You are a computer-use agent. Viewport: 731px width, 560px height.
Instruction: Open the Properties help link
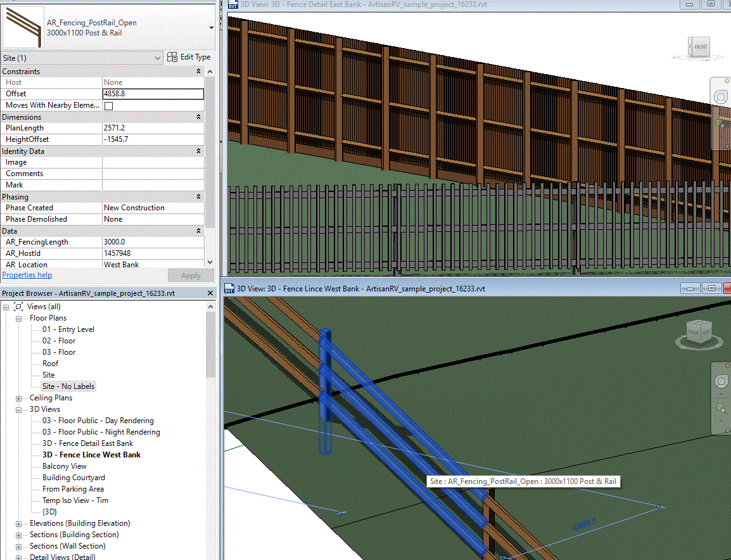click(x=27, y=275)
